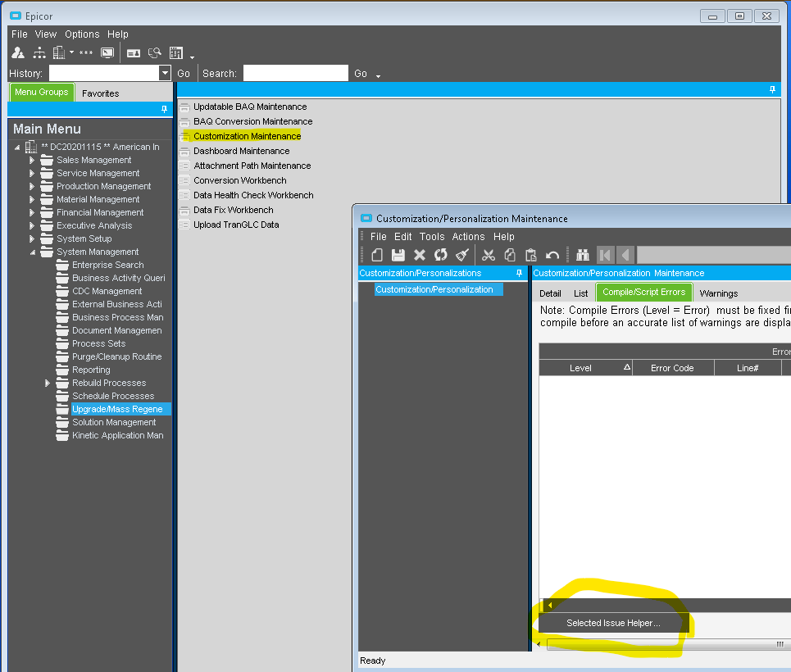This screenshot has width=791, height=672.
Task: Click the Clear broom icon
Action: (462, 256)
